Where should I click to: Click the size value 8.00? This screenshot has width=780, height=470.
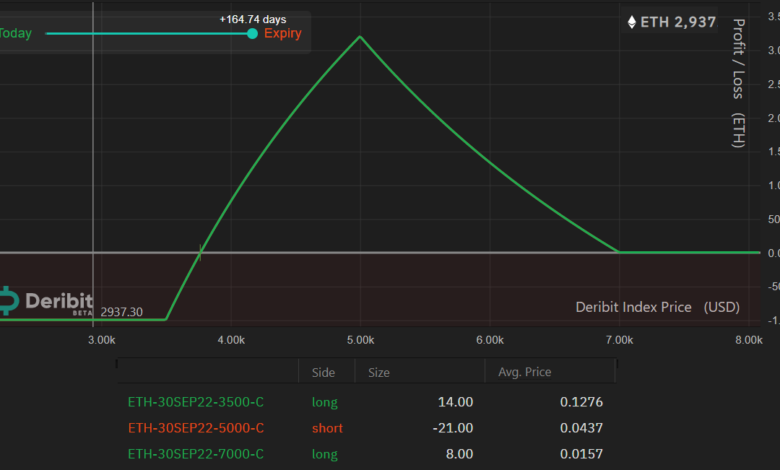[459, 454]
